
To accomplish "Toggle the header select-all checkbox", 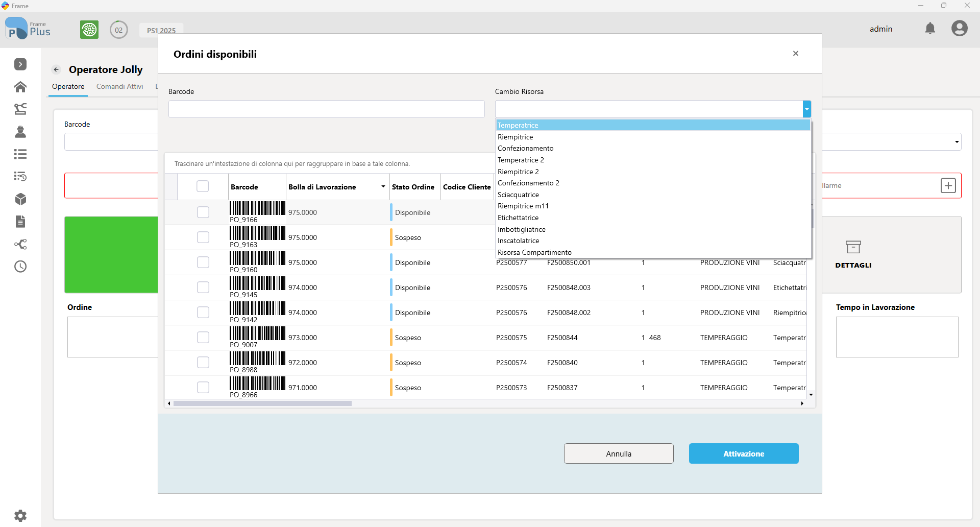I will pos(203,186).
